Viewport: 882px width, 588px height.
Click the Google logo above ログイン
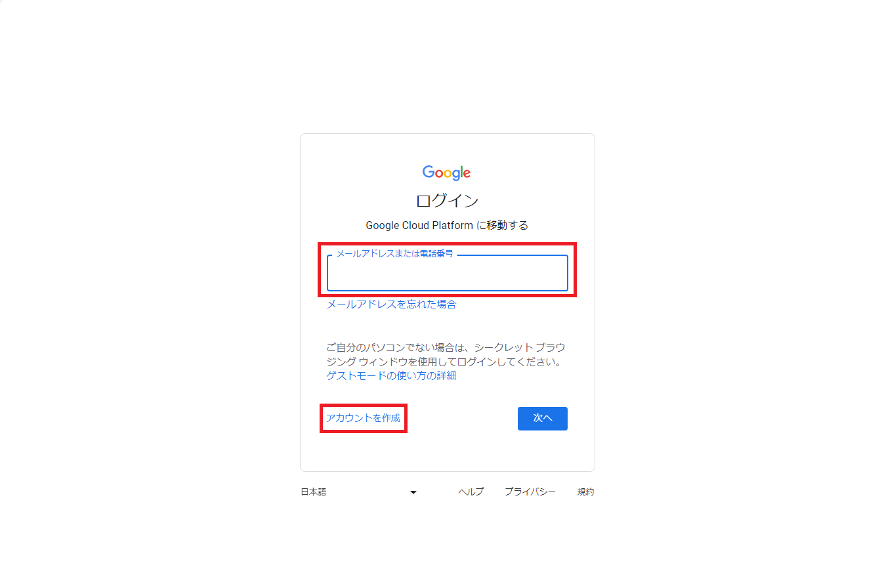(446, 173)
